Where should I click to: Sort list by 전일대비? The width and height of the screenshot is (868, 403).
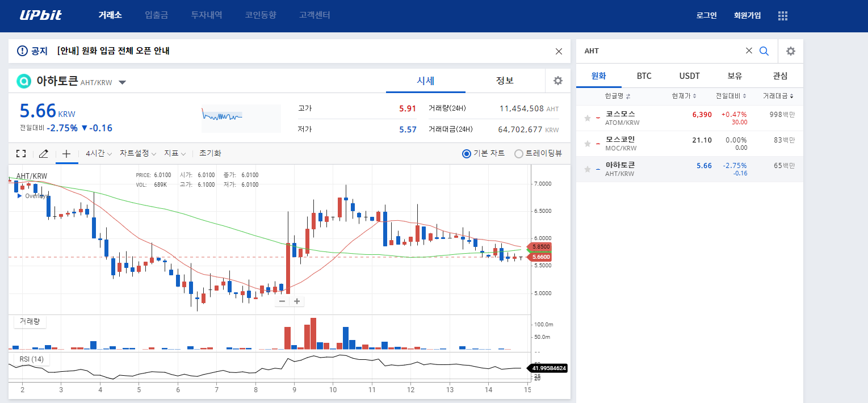(x=731, y=96)
